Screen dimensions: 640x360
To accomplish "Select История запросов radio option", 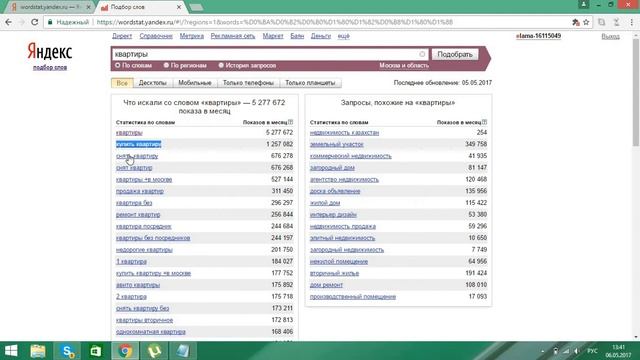I will click(221, 65).
